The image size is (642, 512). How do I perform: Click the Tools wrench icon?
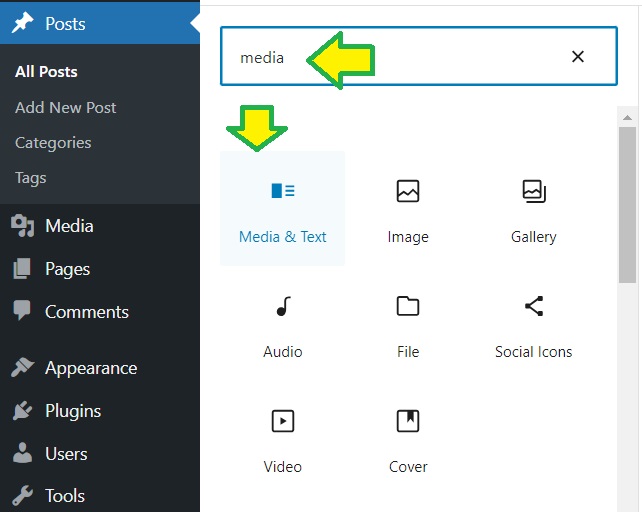point(23,496)
